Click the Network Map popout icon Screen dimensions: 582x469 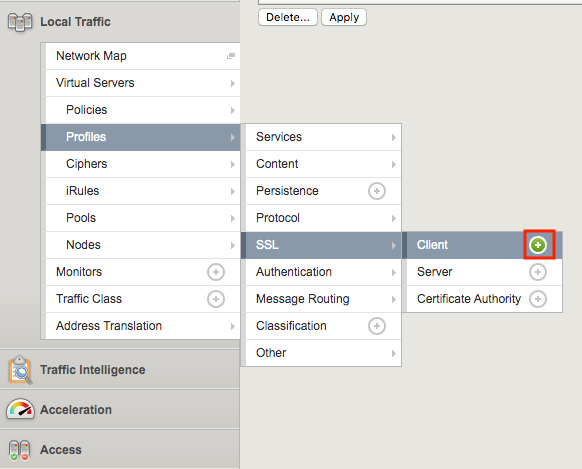pyautogui.click(x=231, y=56)
